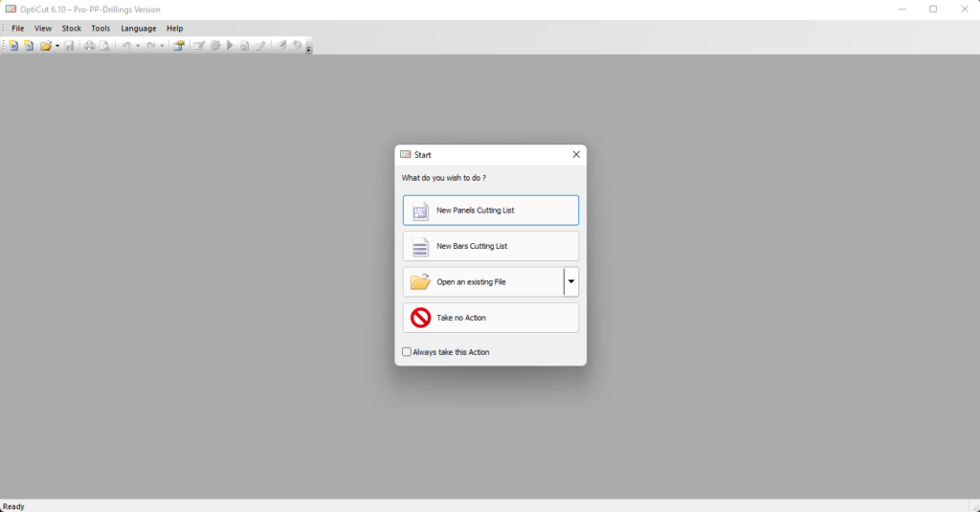Click the open folder toolbar icon
This screenshot has width=980, height=512.
tap(46, 46)
